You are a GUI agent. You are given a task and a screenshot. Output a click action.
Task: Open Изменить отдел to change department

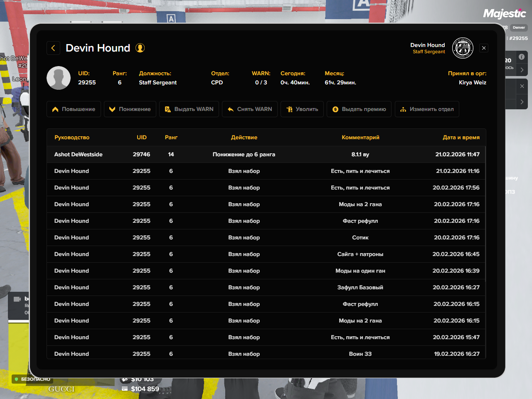click(427, 109)
